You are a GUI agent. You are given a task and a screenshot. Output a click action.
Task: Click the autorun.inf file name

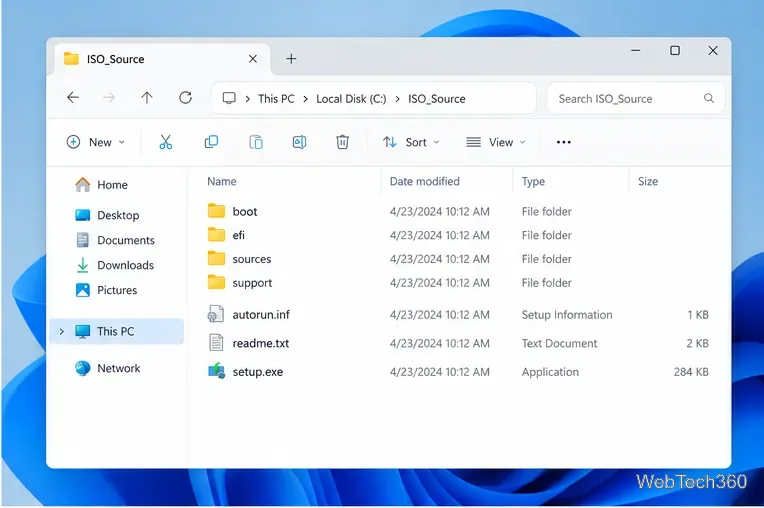click(261, 315)
